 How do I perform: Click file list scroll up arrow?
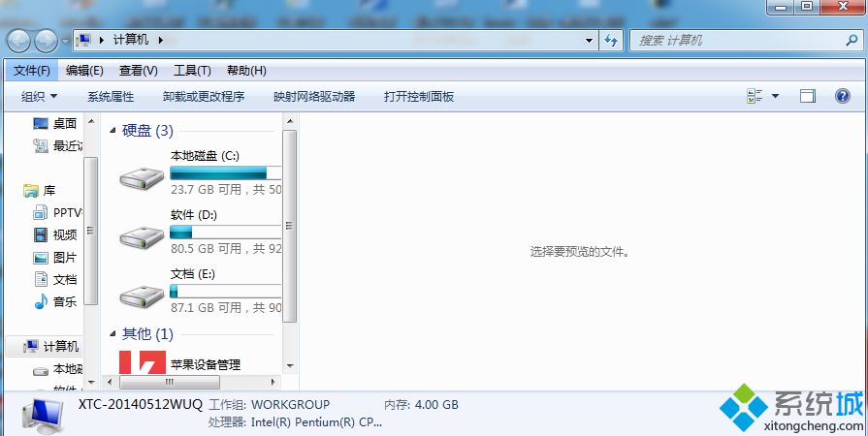pyautogui.click(x=290, y=120)
